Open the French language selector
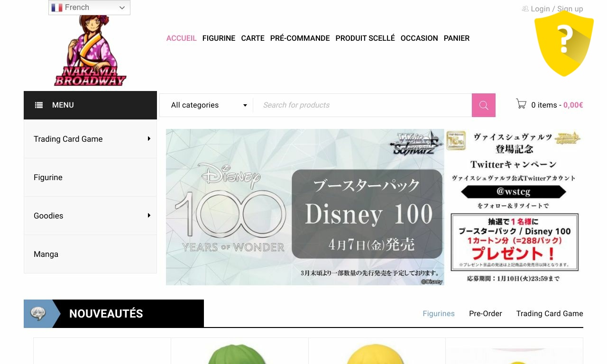 coord(89,8)
